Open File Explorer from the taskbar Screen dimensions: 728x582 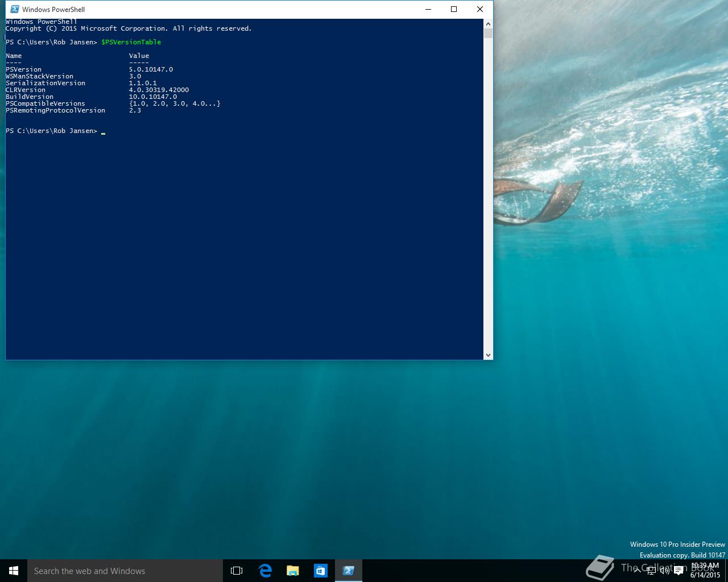pos(293,571)
